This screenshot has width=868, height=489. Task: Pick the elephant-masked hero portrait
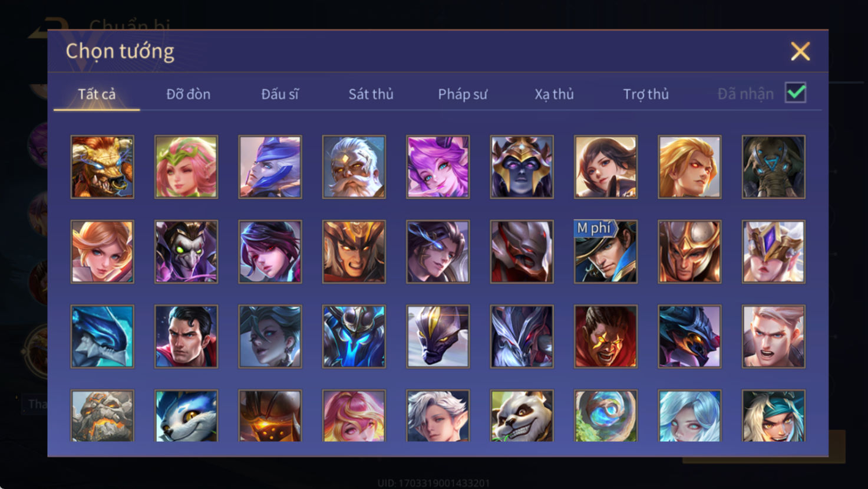pos(773,167)
